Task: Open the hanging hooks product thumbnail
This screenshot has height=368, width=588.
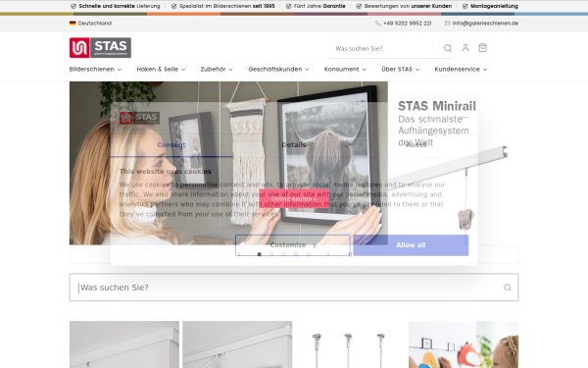Action: [350, 344]
